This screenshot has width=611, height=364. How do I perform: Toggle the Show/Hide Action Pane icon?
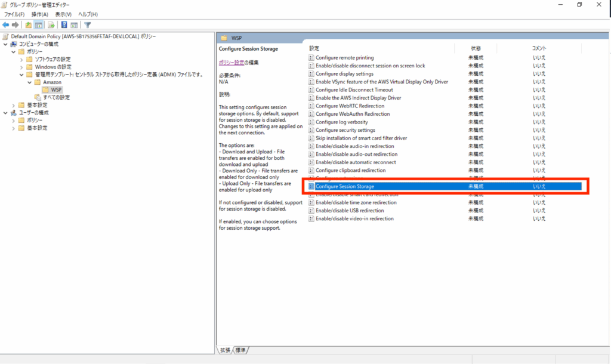(74, 25)
